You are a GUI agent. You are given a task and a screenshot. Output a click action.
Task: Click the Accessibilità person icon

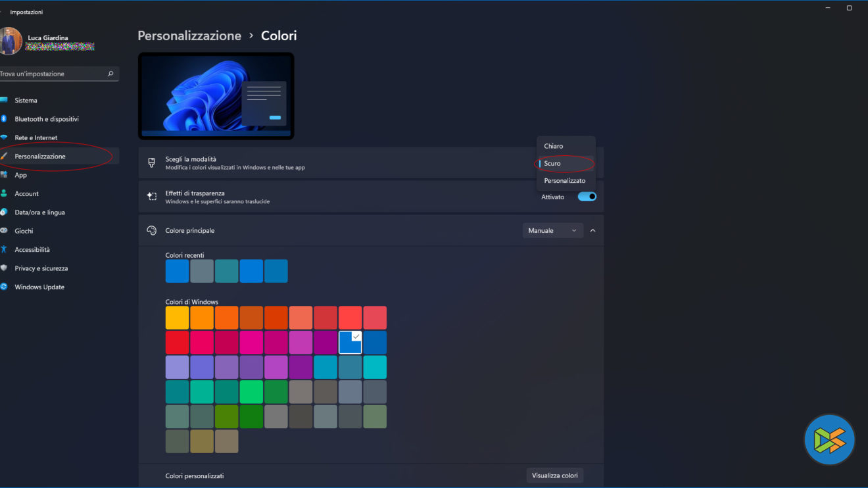[3, 249]
